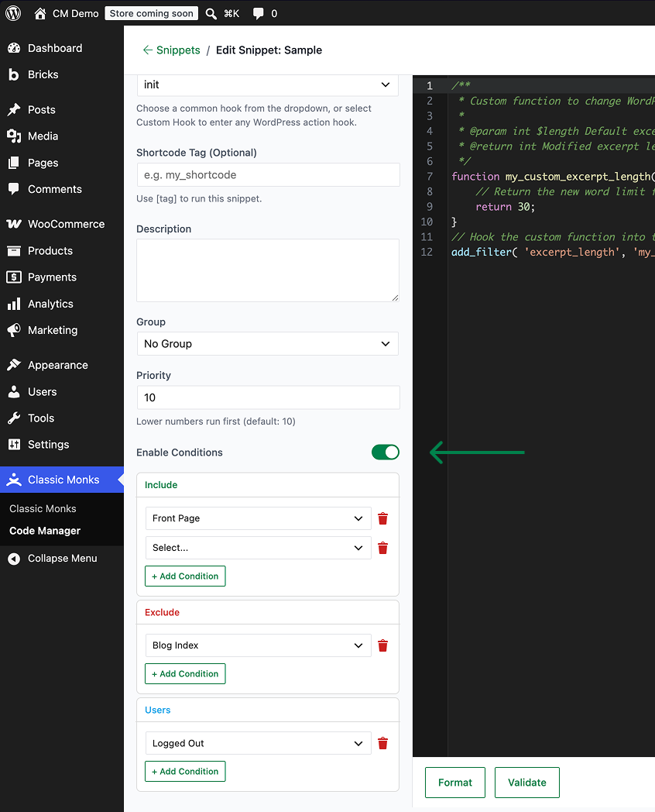The image size is (655, 812).
Task: Click the Bricks b icon
Action: (14, 74)
